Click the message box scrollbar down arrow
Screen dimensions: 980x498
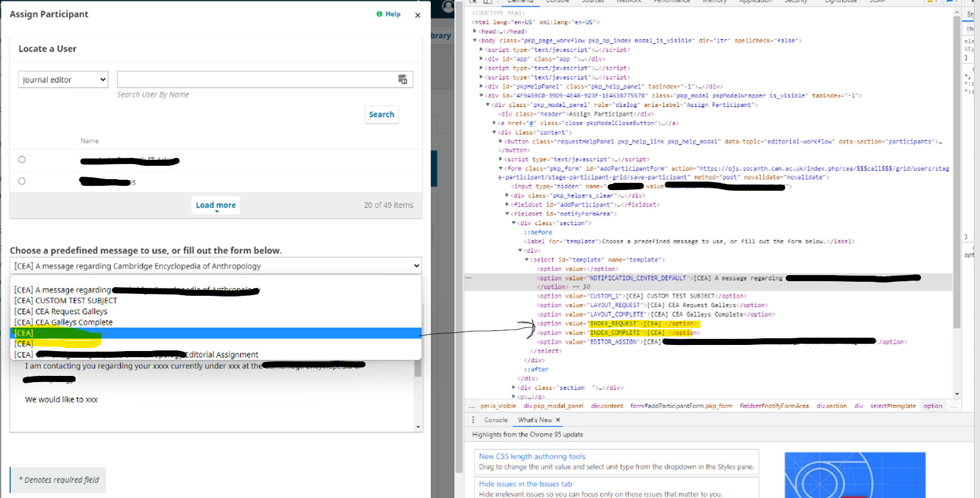[x=418, y=427]
